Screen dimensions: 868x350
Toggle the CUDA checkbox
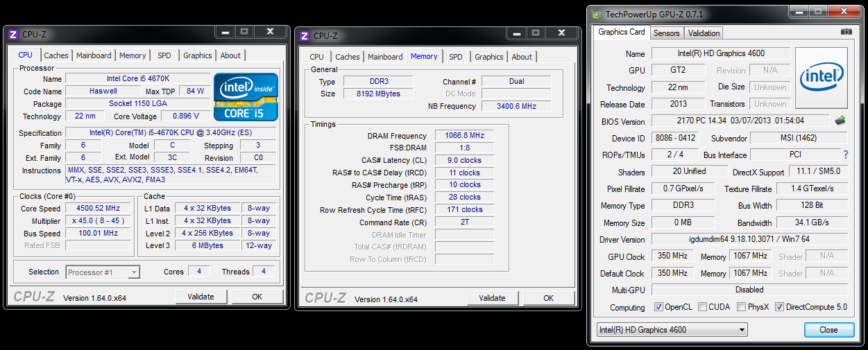click(x=703, y=307)
